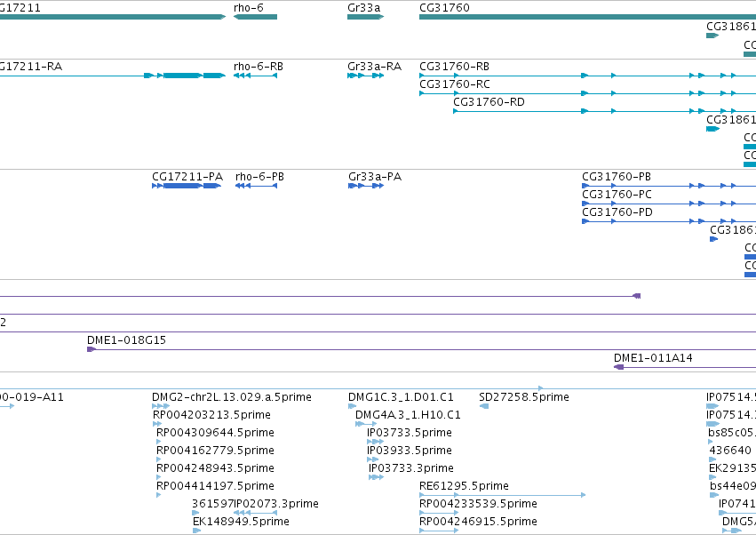756x535 pixels.
Task: Select the Gr33a gene label
Action: [363, 8]
